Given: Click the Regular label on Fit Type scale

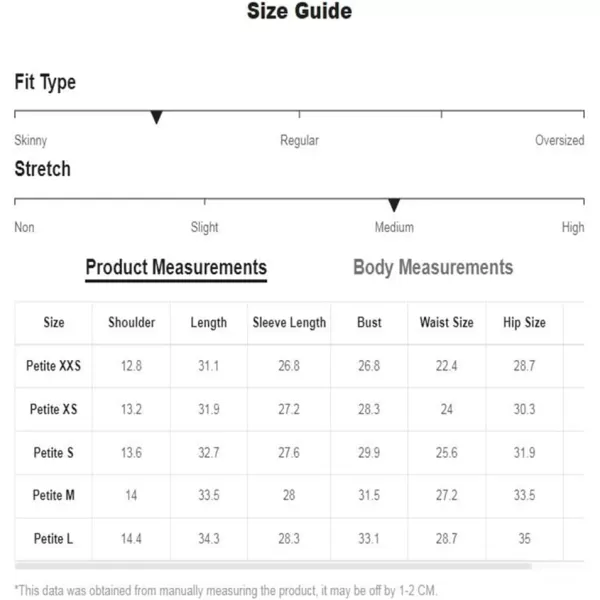Looking at the screenshot, I should coord(299,140).
